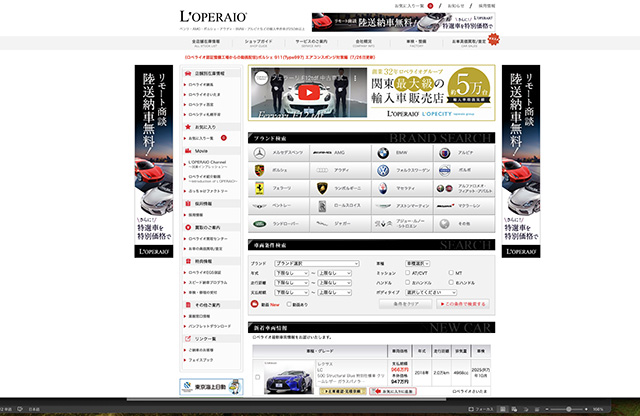
Task: Open the Factory nav item
Action: pos(416,43)
